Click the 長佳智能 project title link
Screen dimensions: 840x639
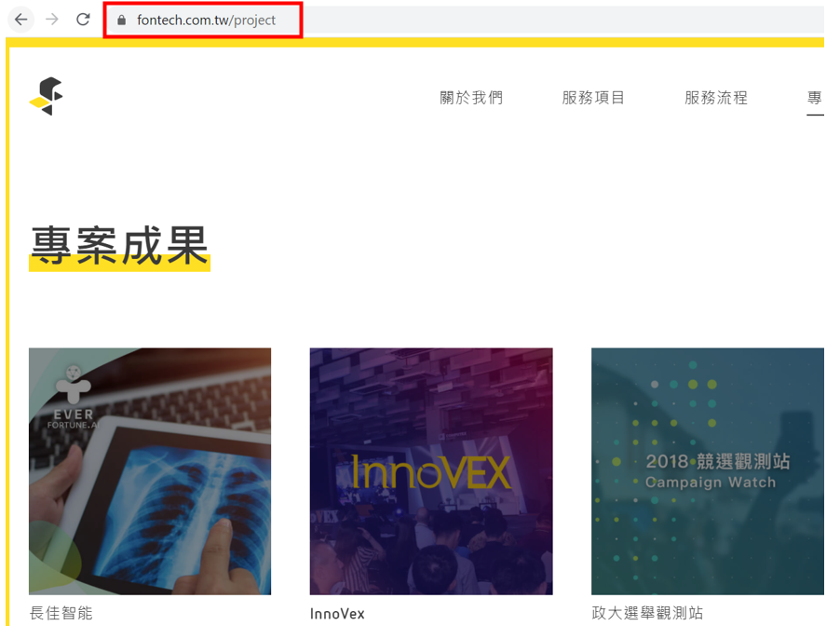61,613
